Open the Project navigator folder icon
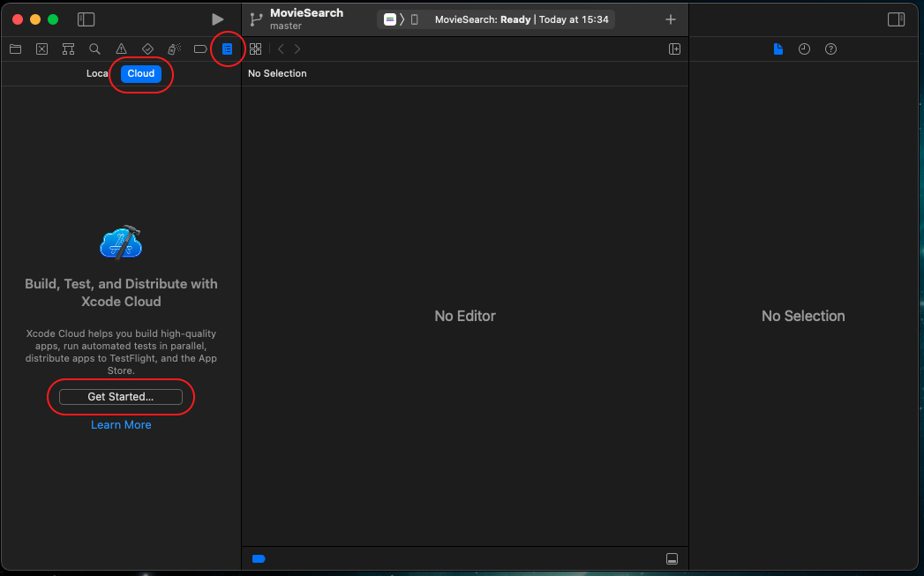This screenshot has height=576, width=924. 15,49
